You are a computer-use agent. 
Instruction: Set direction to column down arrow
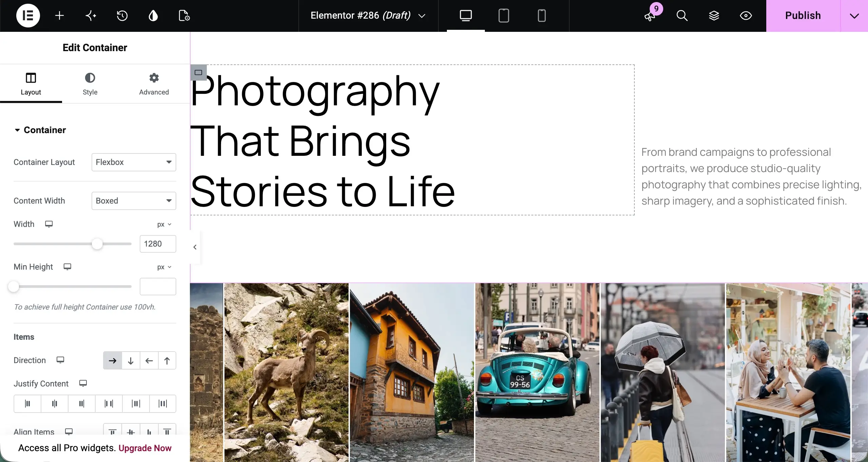pos(131,361)
